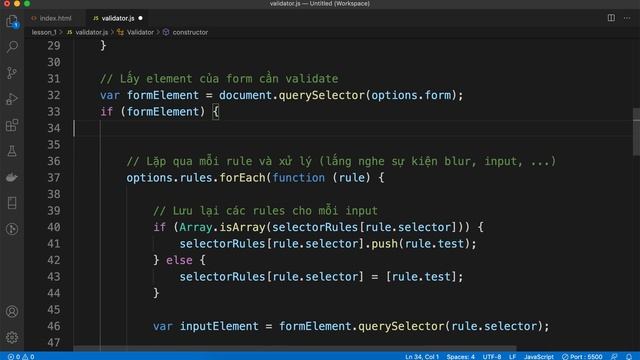
Task: Click line number 40 in the gutter
Action: (x=53, y=227)
